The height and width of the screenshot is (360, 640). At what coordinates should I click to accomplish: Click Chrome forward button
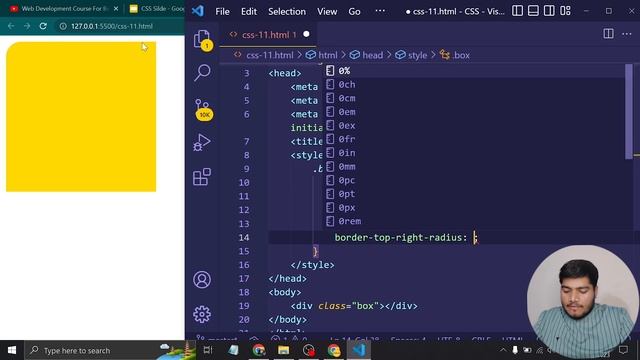tap(27, 26)
